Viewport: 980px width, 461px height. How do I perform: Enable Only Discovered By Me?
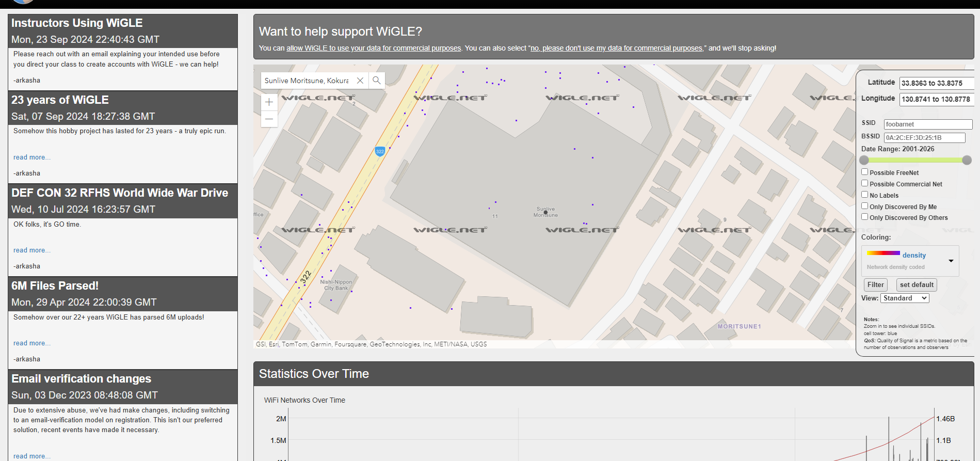pos(864,206)
